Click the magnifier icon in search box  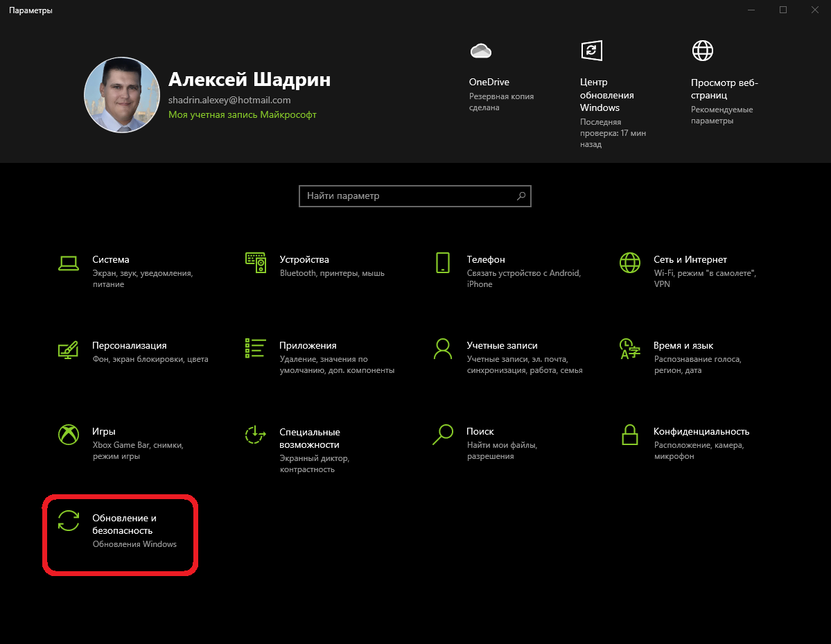521,196
